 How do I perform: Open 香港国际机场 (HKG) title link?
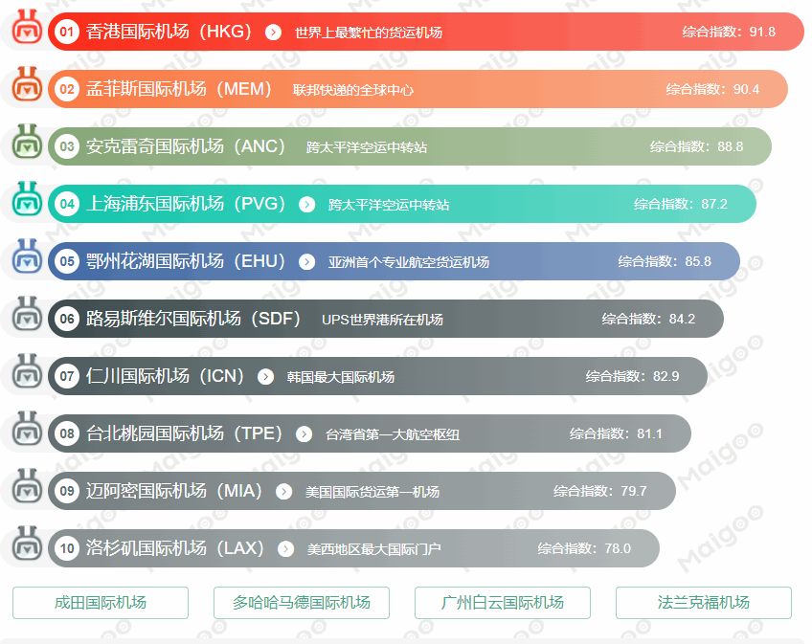click(x=169, y=32)
